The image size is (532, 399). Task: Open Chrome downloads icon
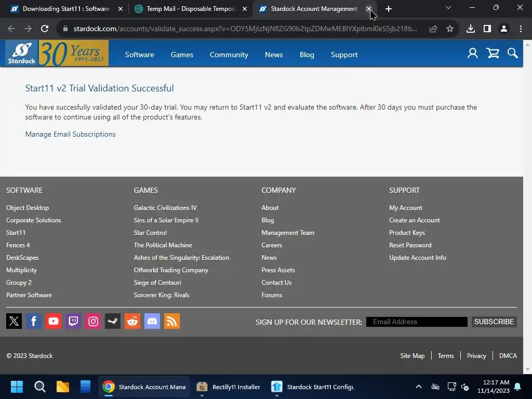click(x=471, y=29)
